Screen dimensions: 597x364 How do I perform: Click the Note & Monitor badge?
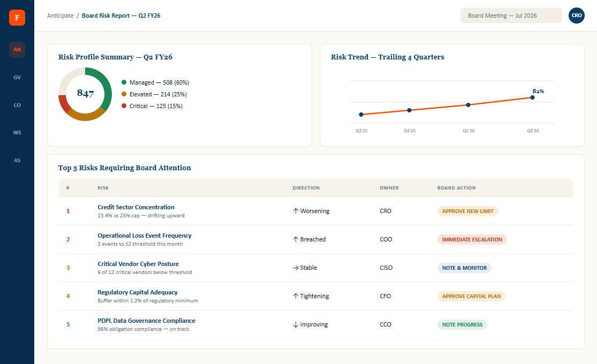[464, 268]
